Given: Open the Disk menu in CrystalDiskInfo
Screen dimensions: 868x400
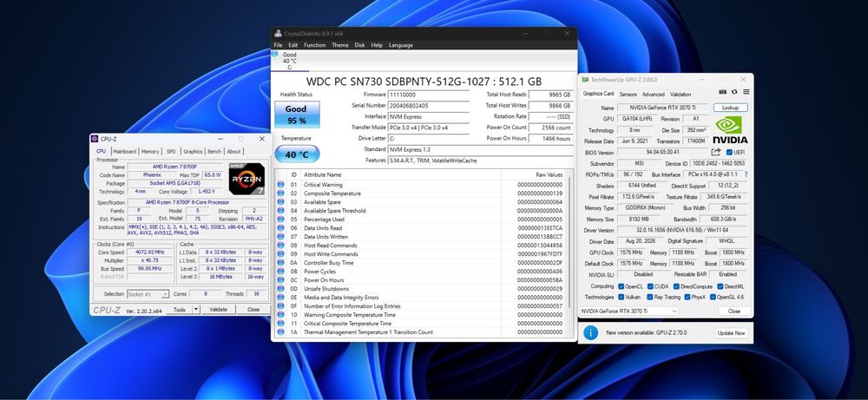Looking at the screenshot, I should 360,45.
